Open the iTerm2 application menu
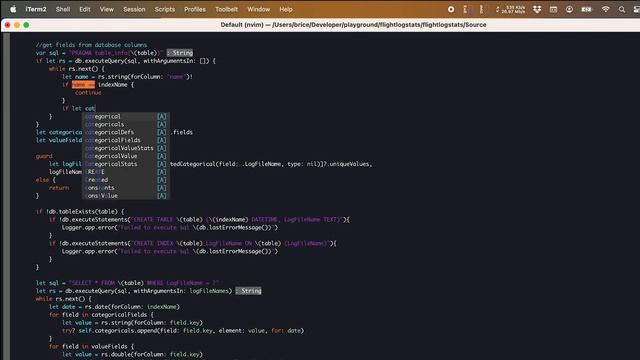Image resolution: width=640 pixels, height=360 pixels. (x=36, y=9)
